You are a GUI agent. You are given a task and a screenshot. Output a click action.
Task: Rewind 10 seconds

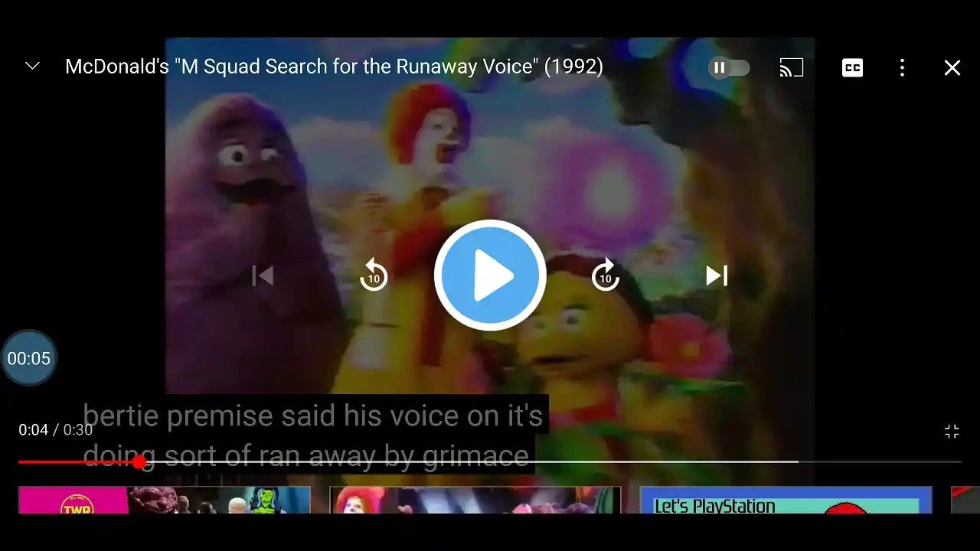[374, 275]
